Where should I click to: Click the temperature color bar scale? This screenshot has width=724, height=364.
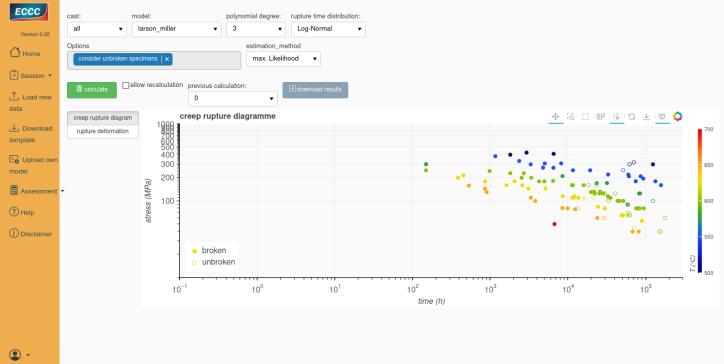coord(700,201)
